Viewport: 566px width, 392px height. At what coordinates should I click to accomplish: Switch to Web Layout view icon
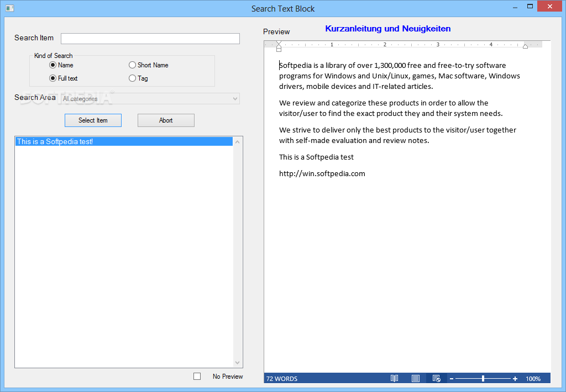437,378
